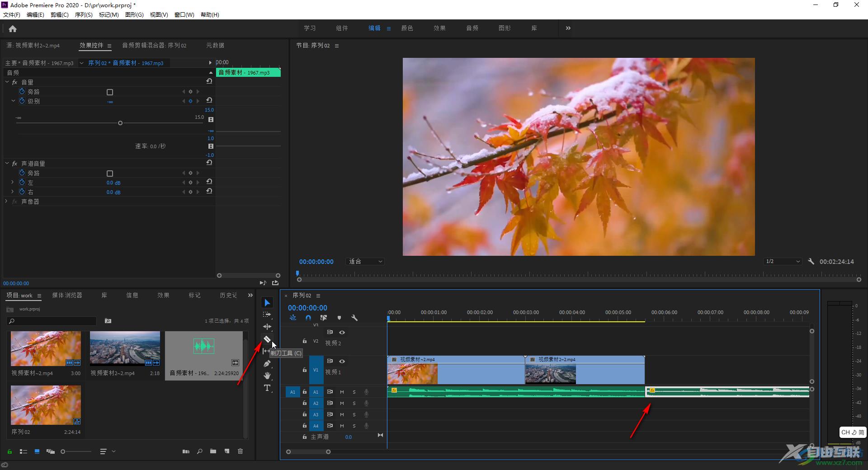Select 视频素材2~2.mp4 thumbnail in project
Screen dimensions: 868x470
tap(125, 348)
